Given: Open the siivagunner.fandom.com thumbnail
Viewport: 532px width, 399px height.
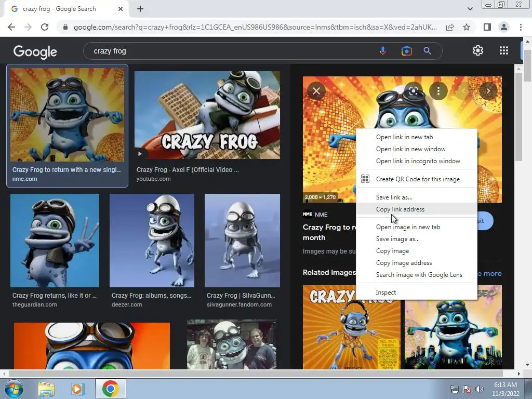Looking at the screenshot, I should click(242, 241).
